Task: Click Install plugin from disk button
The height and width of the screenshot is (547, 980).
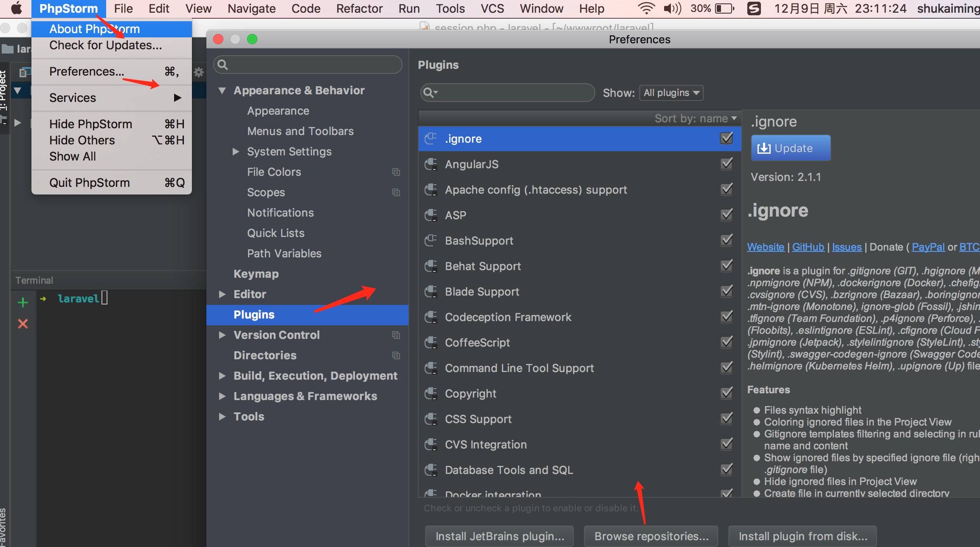Action: pyautogui.click(x=803, y=536)
